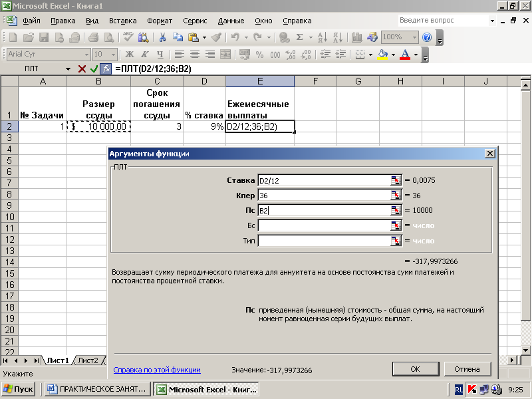Select cell B2 with $10 000,00

[98, 126]
